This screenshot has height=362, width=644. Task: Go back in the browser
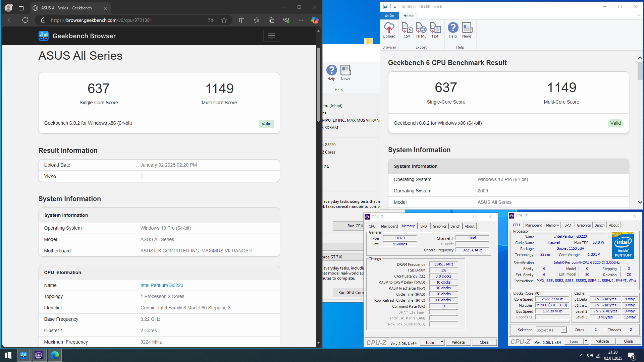10,20
